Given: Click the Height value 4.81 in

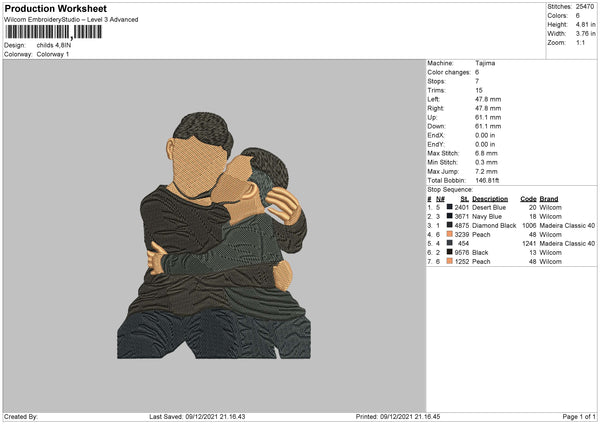Looking at the screenshot, I should click(585, 24).
